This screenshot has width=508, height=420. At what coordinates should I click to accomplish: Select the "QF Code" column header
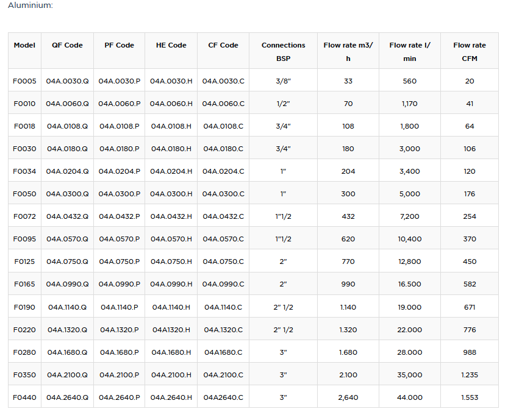click(67, 45)
